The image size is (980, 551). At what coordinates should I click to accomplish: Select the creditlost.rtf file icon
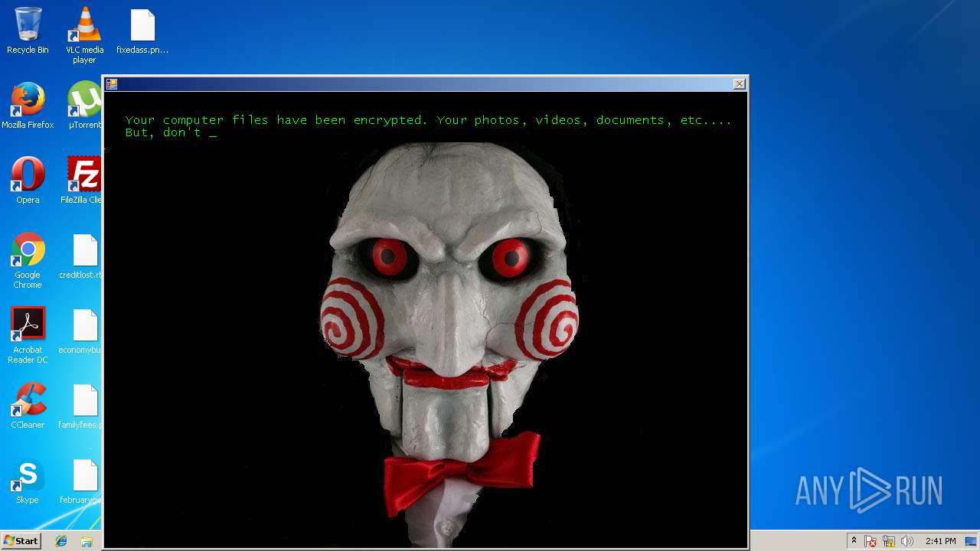(x=81, y=256)
